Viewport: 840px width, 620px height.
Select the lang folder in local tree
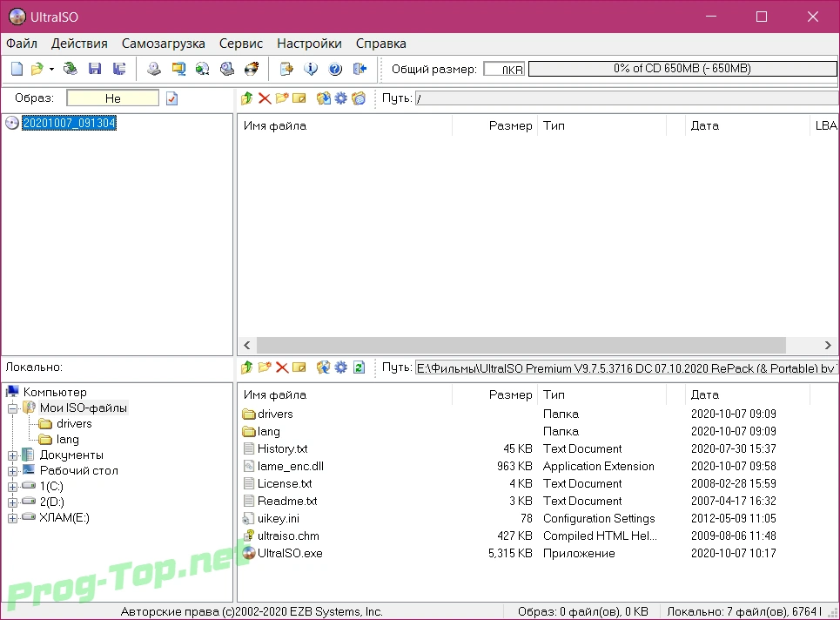click(x=68, y=440)
